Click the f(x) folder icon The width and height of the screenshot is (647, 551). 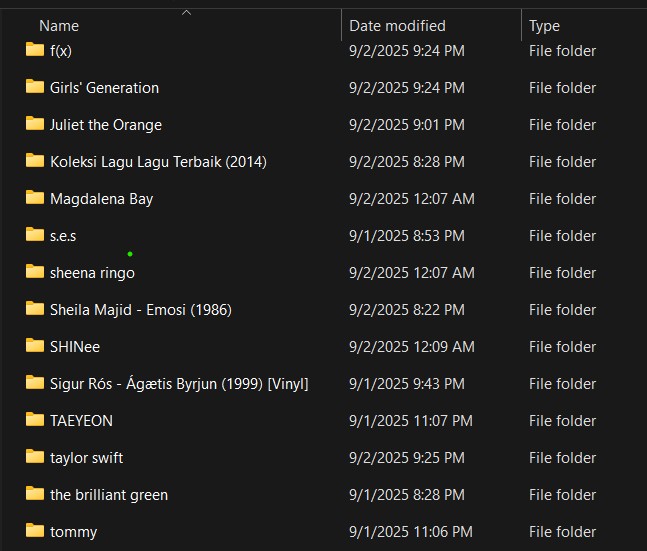(35, 49)
